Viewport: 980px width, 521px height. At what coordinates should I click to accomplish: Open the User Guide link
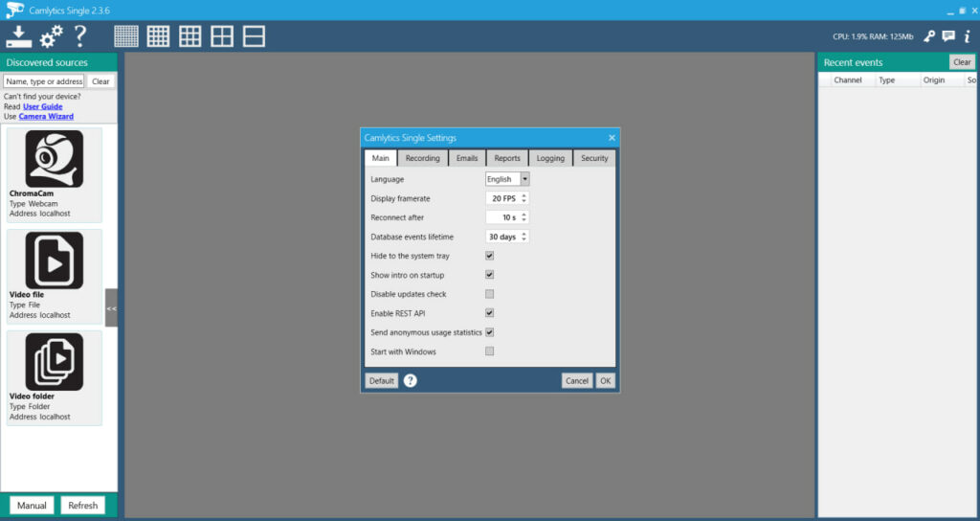click(x=42, y=106)
